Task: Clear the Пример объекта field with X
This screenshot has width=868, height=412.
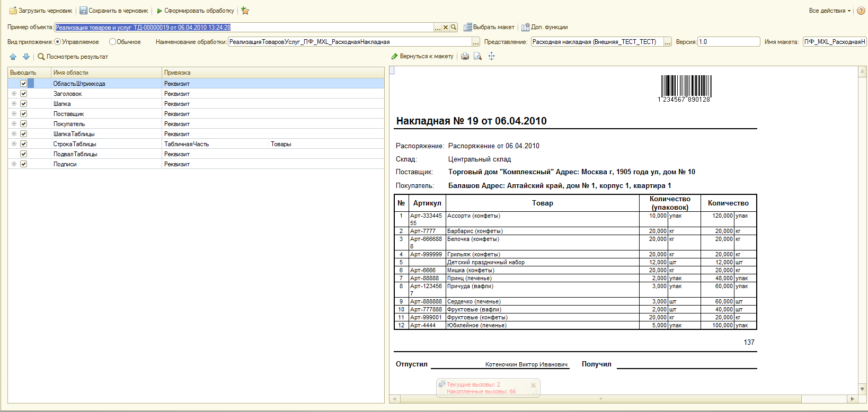Action: point(446,28)
